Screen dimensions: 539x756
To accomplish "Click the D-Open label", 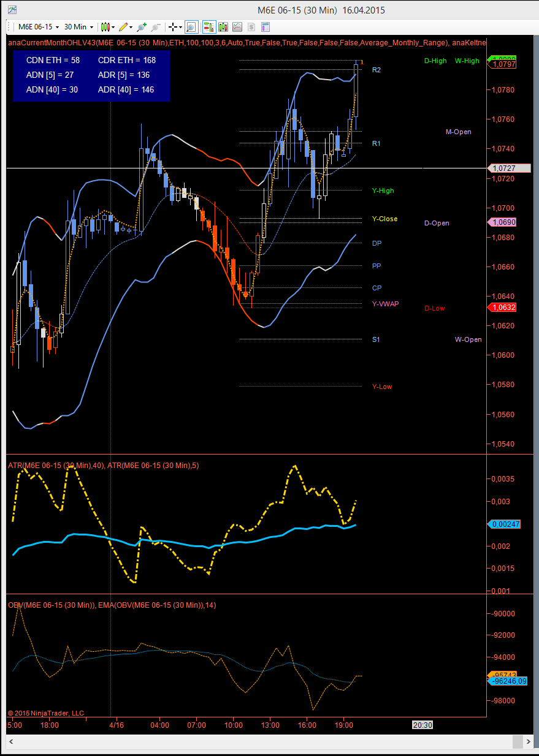I will click(437, 223).
